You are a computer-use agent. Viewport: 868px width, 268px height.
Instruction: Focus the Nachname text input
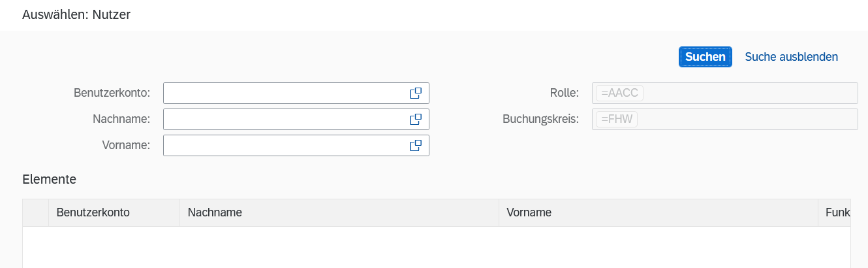click(284, 120)
